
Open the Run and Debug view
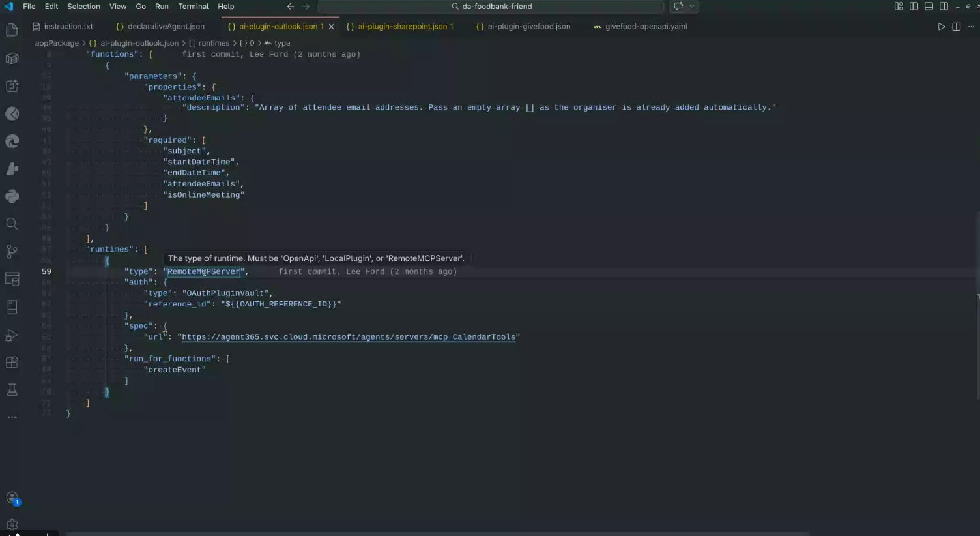[x=12, y=335]
